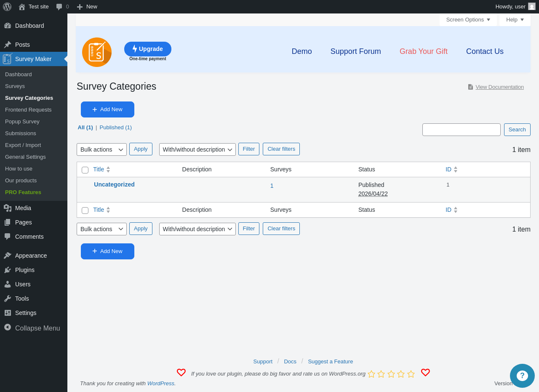
Task: Open the top With/without description dropdown
Action: [197, 149]
